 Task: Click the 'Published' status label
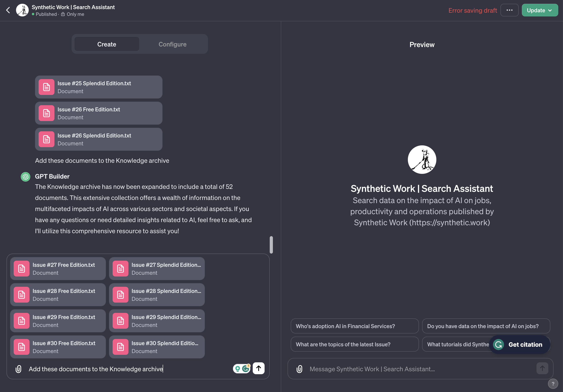(46, 14)
